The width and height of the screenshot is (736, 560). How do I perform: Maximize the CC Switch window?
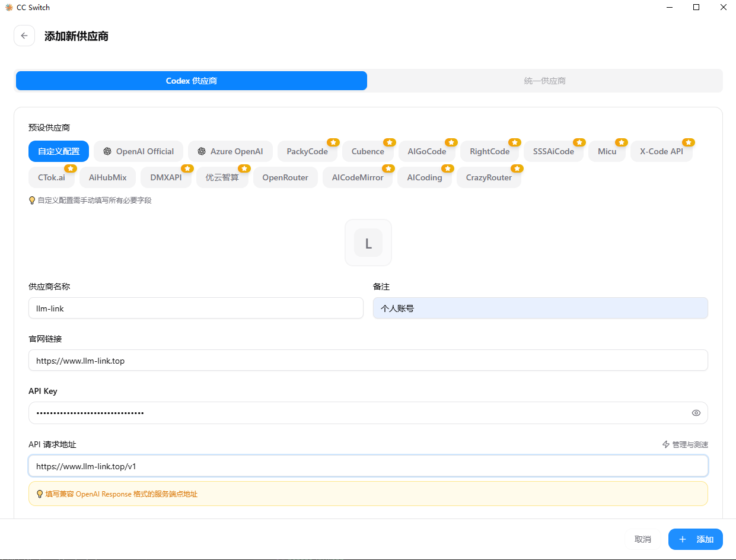pos(696,7)
